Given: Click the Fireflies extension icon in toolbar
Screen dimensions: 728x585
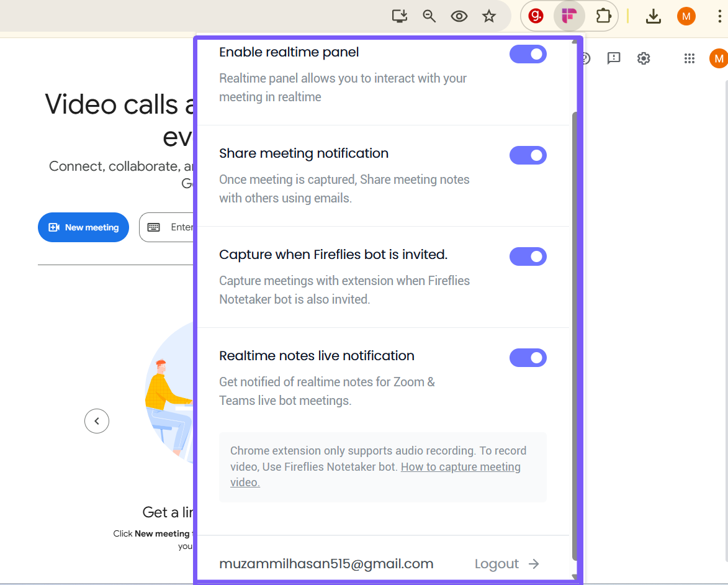Looking at the screenshot, I should click(x=569, y=16).
